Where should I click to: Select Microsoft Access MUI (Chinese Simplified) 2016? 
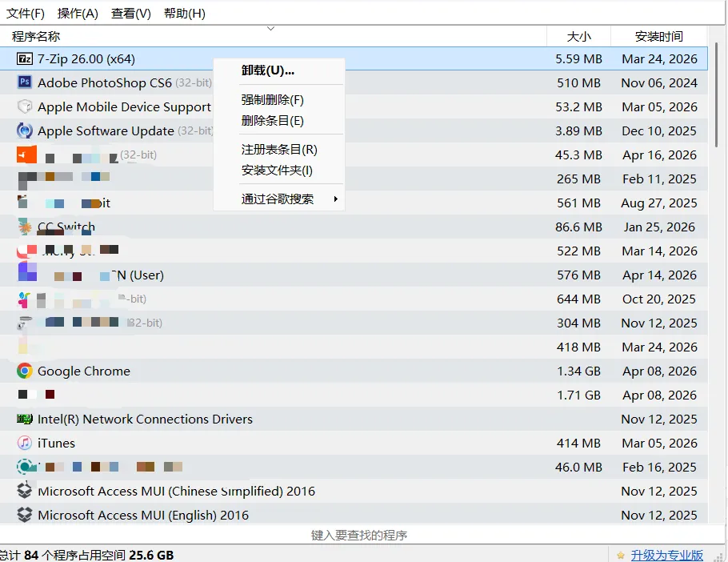(354, 491)
